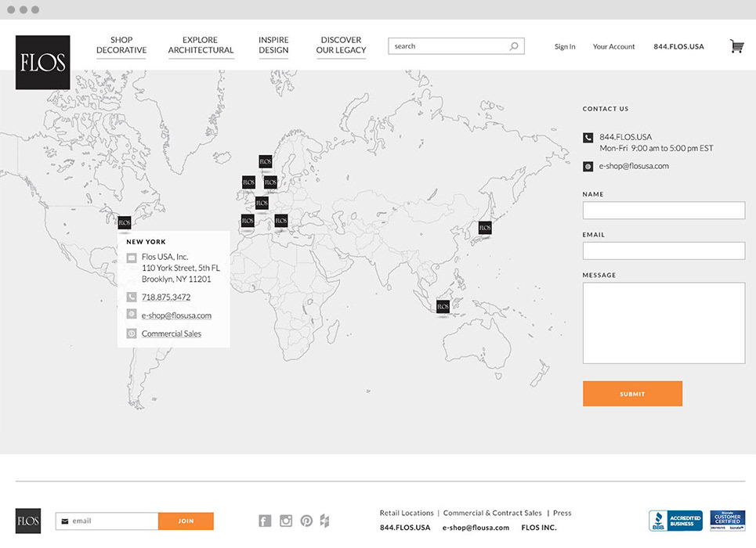
Task: Click the email icon in New York popup
Action: (x=131, y=314)
